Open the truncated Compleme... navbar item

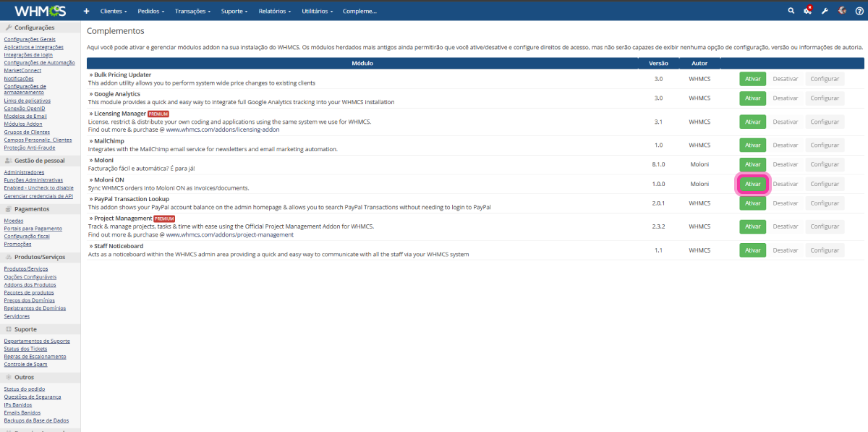click(x=359, y=12)
